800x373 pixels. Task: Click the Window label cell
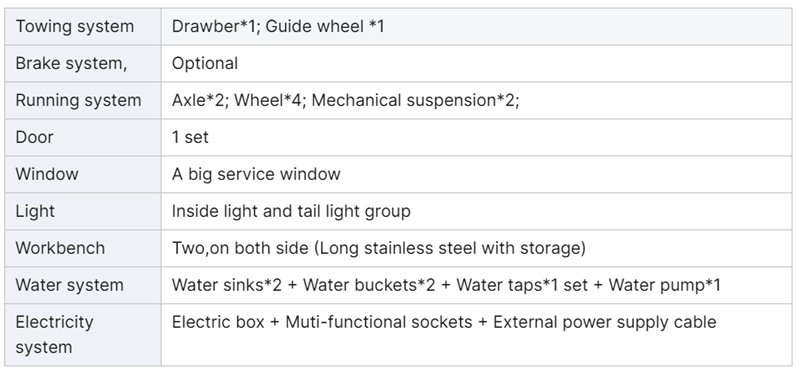(x=83, y=174)
